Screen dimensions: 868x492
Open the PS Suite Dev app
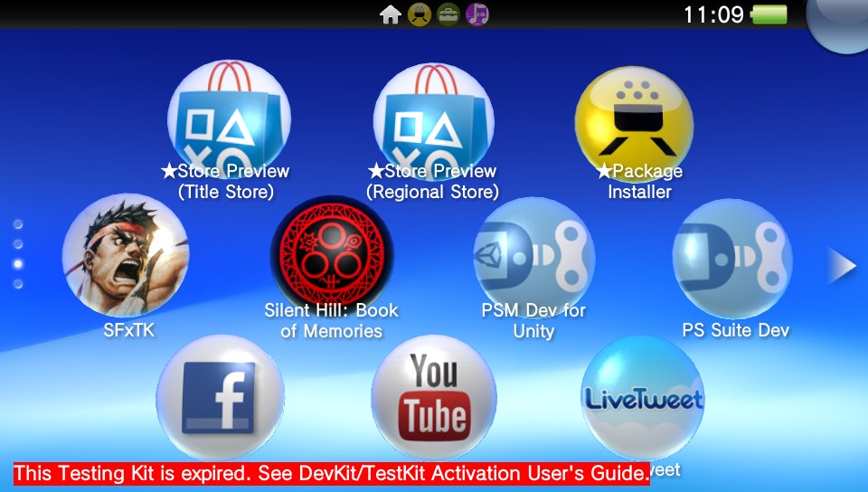(732, 259)
